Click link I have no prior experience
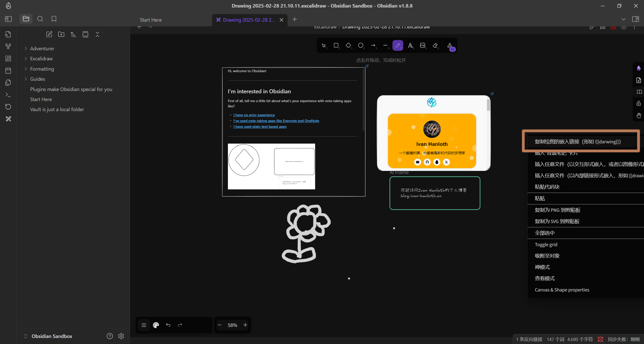 [254, 115]
